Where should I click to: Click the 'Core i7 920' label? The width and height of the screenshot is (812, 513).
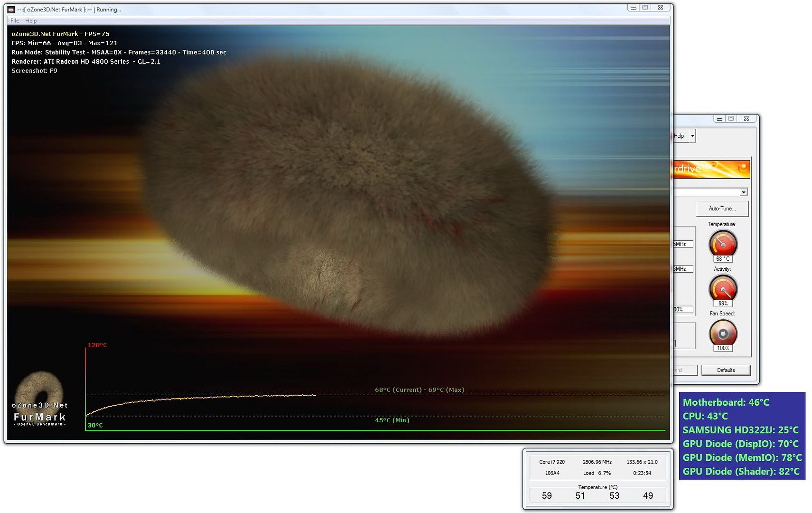552,462
